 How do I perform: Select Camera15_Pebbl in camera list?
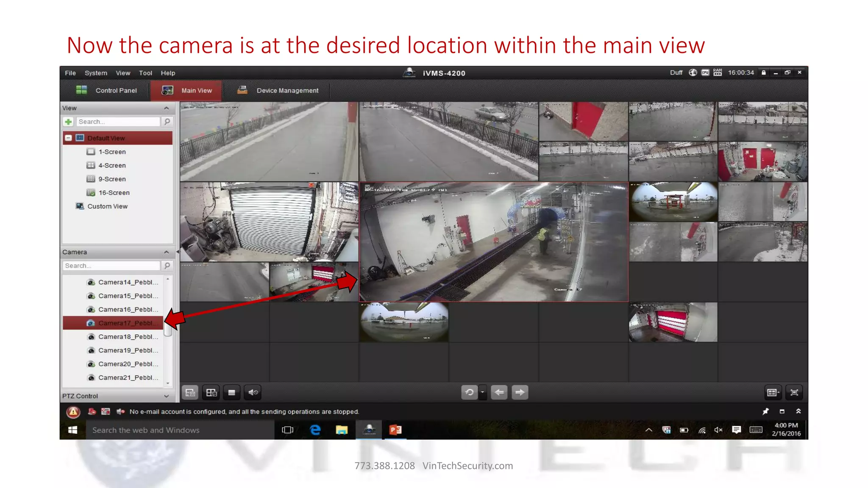[122, 296]
